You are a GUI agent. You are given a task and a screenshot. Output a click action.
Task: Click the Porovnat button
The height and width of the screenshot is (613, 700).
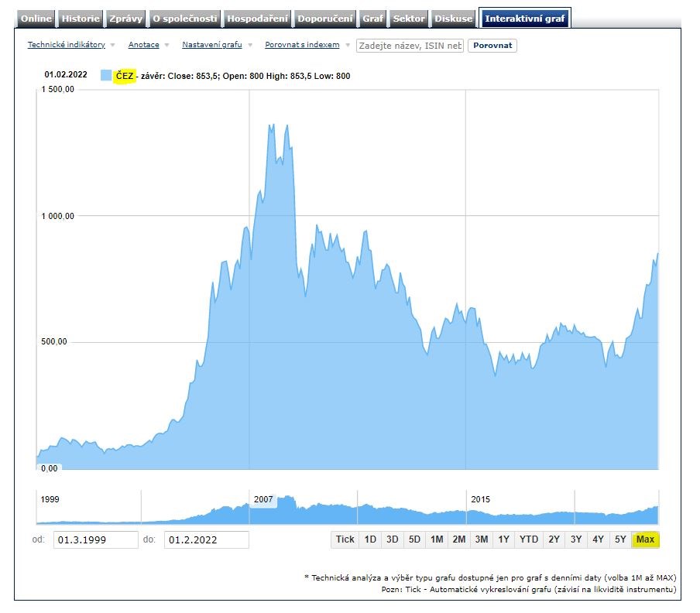pos(492,46)
